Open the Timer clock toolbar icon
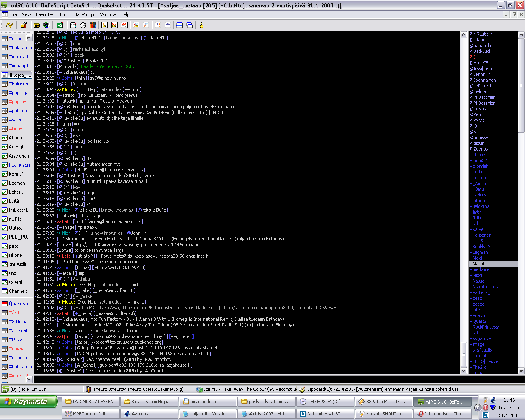Image resolution: width=525 pixels, height=420 pixels. click(83, 25)
